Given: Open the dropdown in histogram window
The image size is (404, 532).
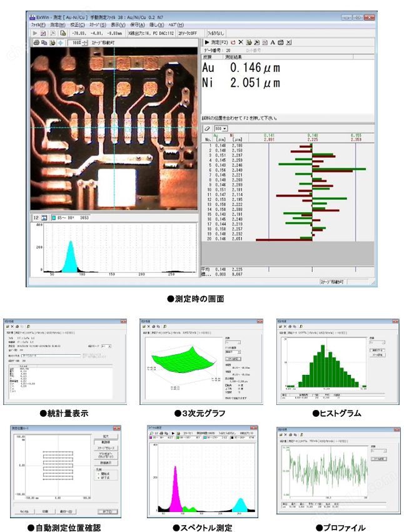Looking at the screenshot, I should [377, 342].
